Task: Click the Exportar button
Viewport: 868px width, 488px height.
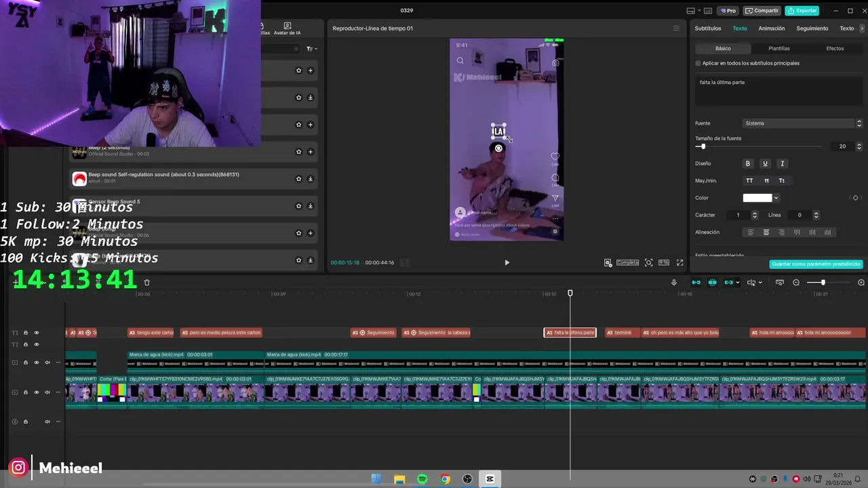Action: [x=802, y=11]
